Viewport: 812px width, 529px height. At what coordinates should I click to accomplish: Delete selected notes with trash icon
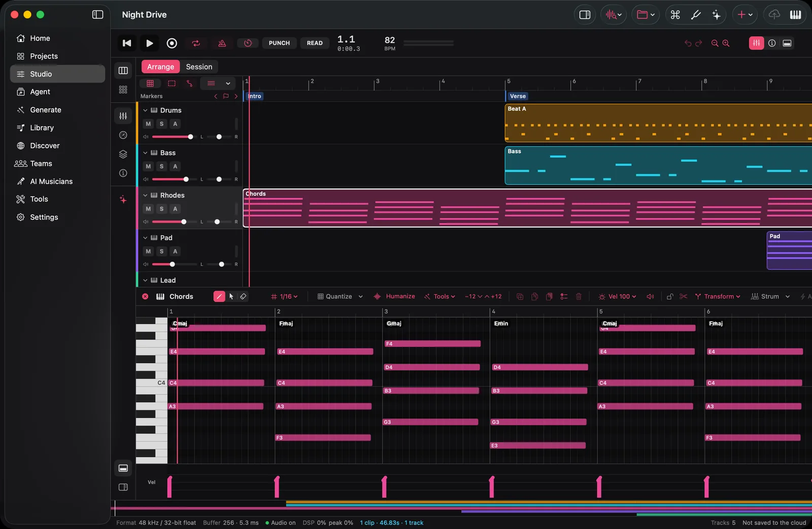click(x=579, y=297)
